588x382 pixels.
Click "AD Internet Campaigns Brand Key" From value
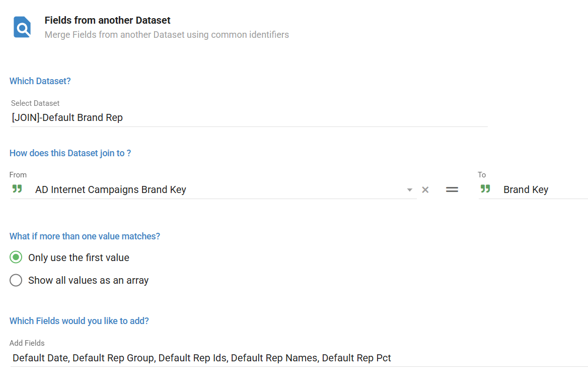[x=111, y=190]
